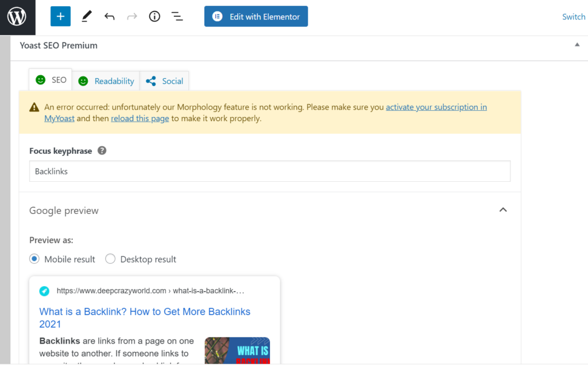Undo the last change
Image resolution: width=588 pixels, height=366 pixels.
click(x=109, y=17)
